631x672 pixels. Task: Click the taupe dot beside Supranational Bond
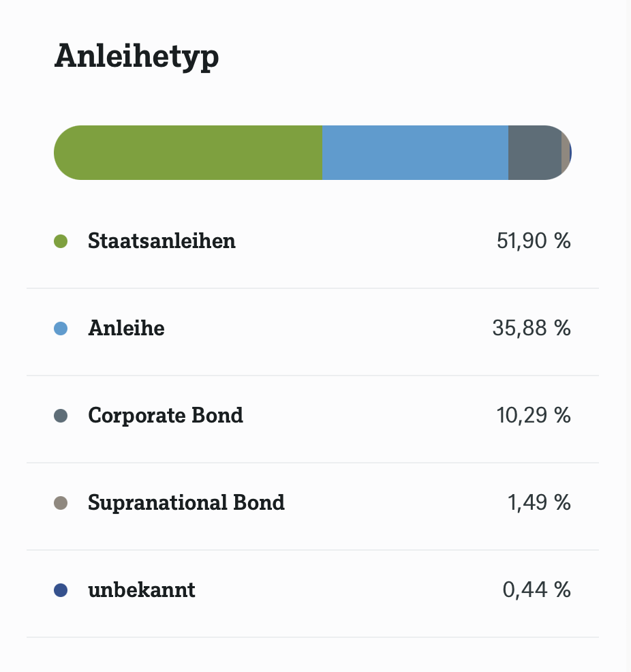[x=61, y=503]
